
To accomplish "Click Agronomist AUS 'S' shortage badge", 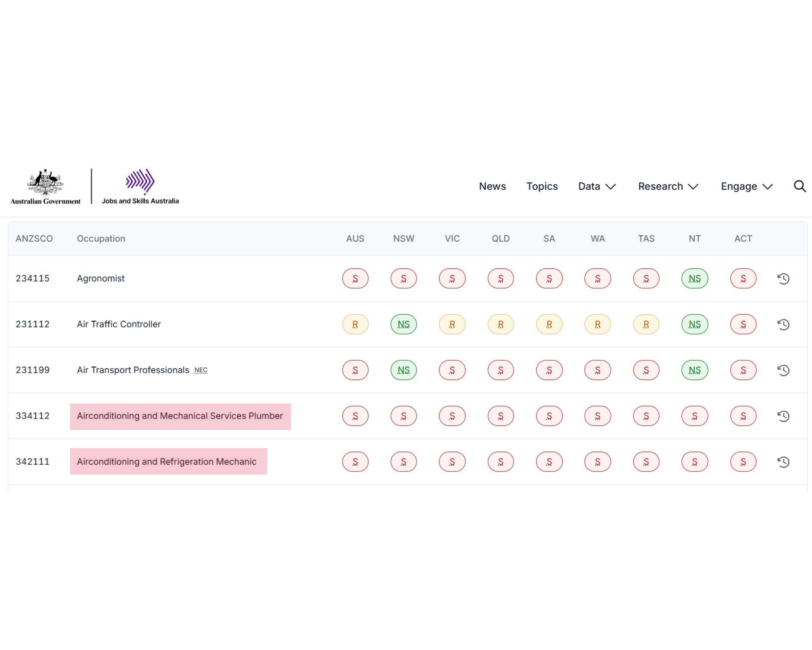I will [355, 278].
